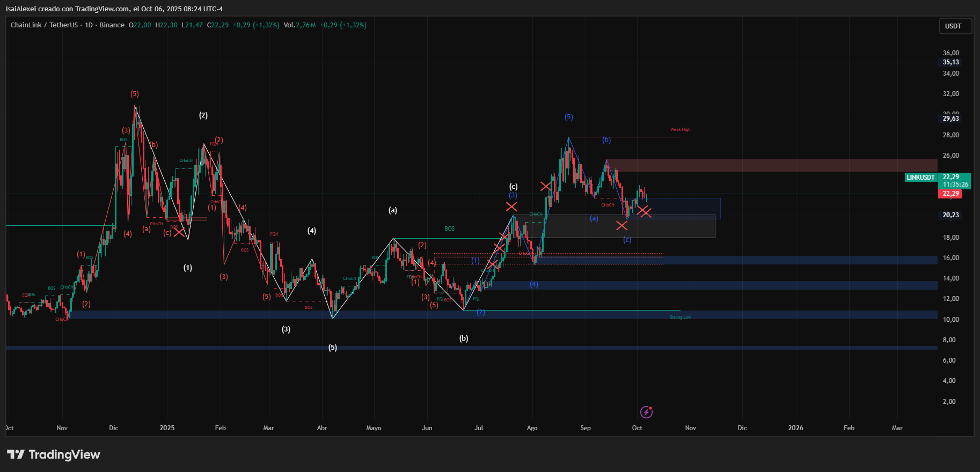This screenshot has width=980, height=472.
Task: Select the large teal BOS label near June
Action: (449, 228)
